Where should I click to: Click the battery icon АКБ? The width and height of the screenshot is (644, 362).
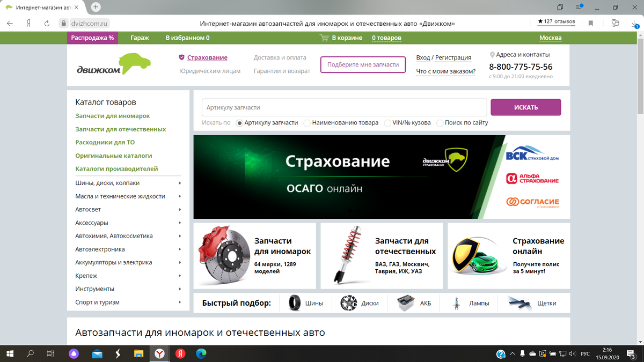tap(406, 303)
